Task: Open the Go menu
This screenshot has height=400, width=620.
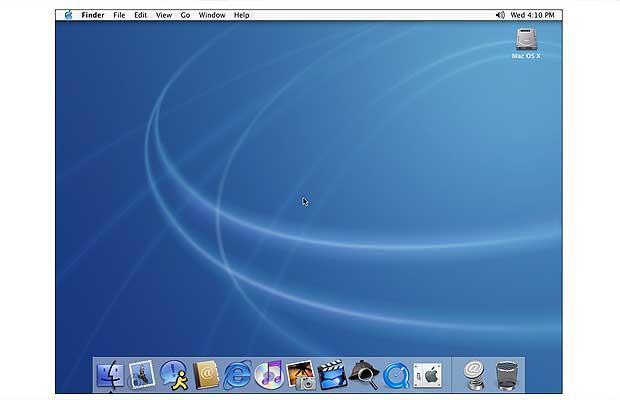Action: 185,15
